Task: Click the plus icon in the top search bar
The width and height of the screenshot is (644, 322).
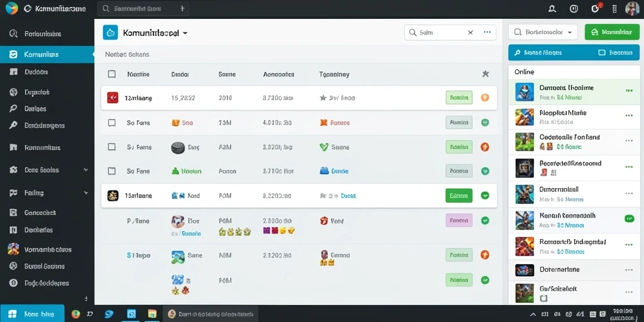Action: tap(182, 8)
